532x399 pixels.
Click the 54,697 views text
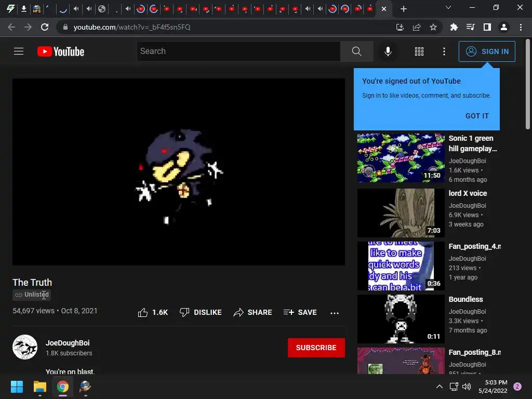tap(33, 311)
